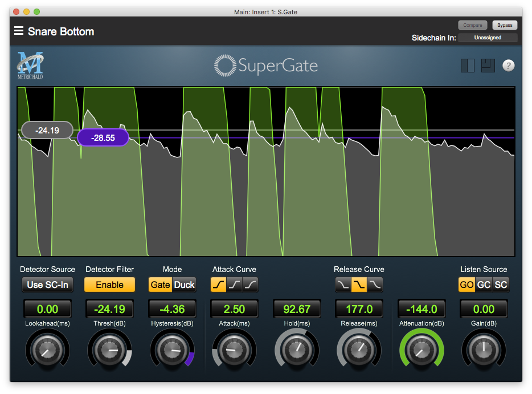The image size is (532, 394).
Task: Toggle the split-panel view icon
Action: tap(467, 66)
